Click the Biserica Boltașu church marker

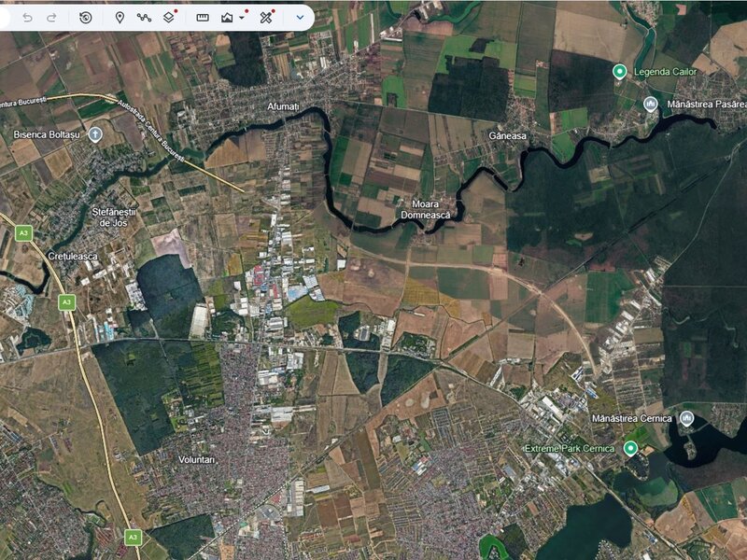pyautogui.click(x=95, y=134)
